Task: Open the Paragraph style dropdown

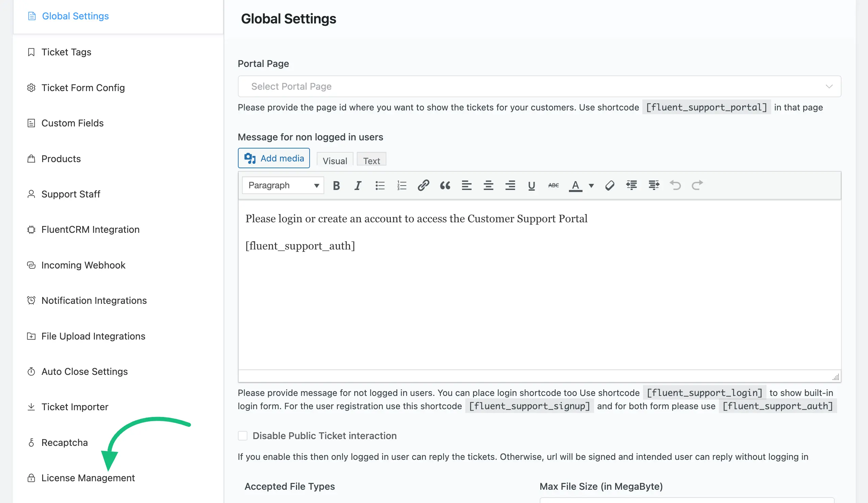Action: tap(283, 185)
